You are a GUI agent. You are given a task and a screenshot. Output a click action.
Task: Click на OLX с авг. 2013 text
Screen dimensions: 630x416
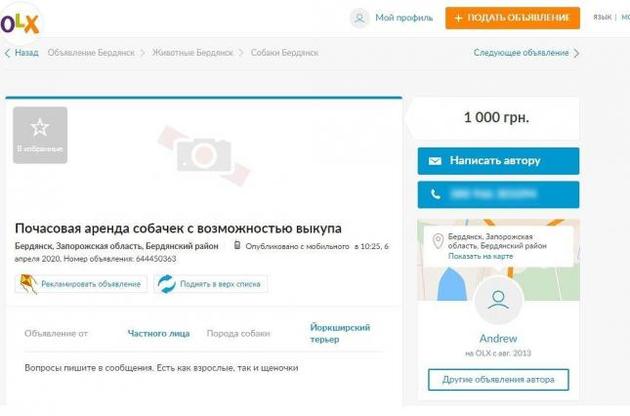[x=498, y=353]
